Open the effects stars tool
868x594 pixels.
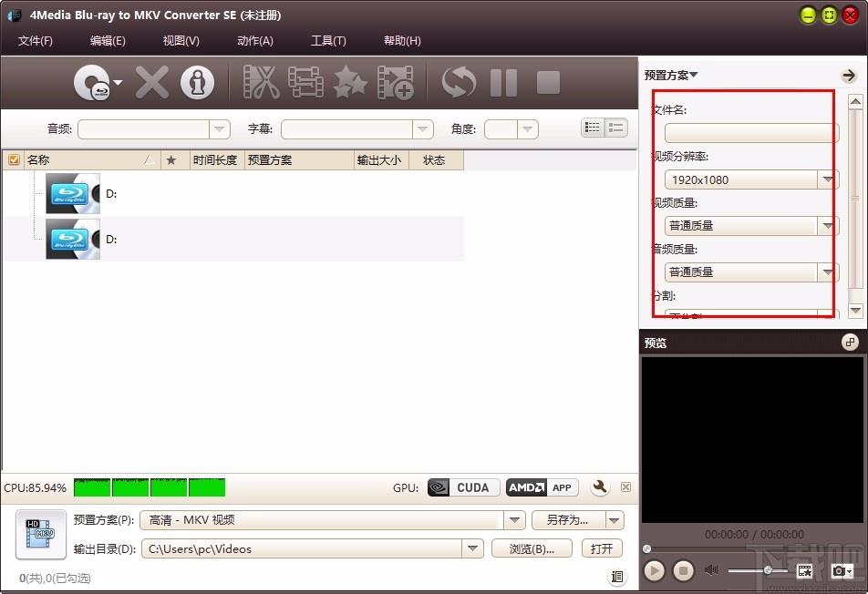click(350, 82)
